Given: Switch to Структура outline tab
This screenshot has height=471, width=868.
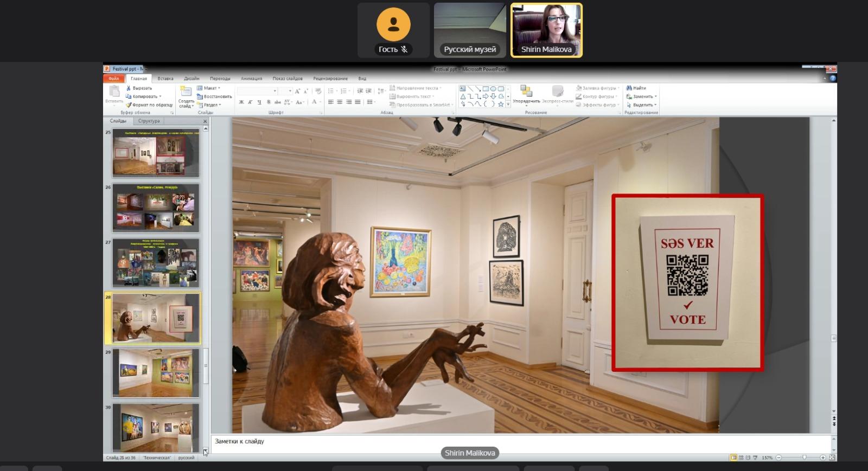Looking at the screenshot, I should click(149, 121).
